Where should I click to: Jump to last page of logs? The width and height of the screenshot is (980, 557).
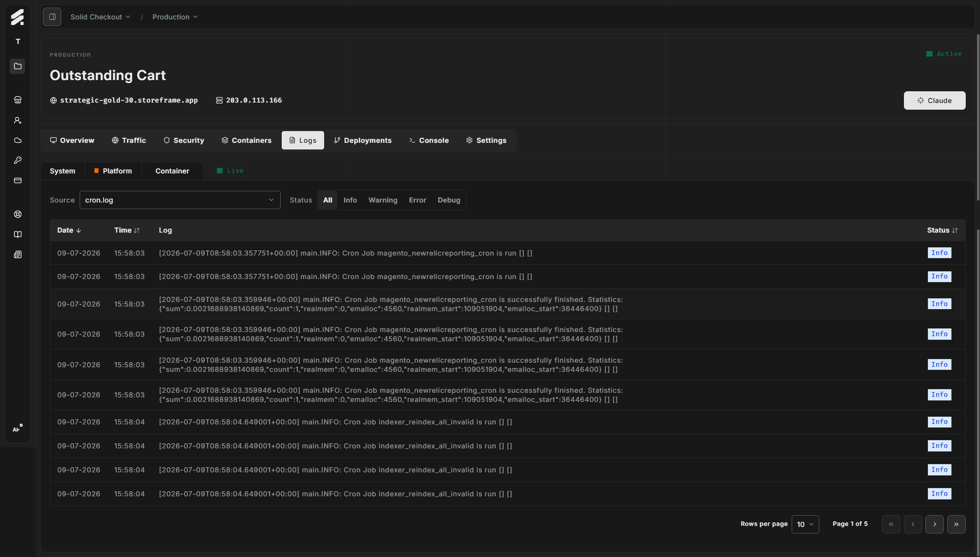coord(957,524)
